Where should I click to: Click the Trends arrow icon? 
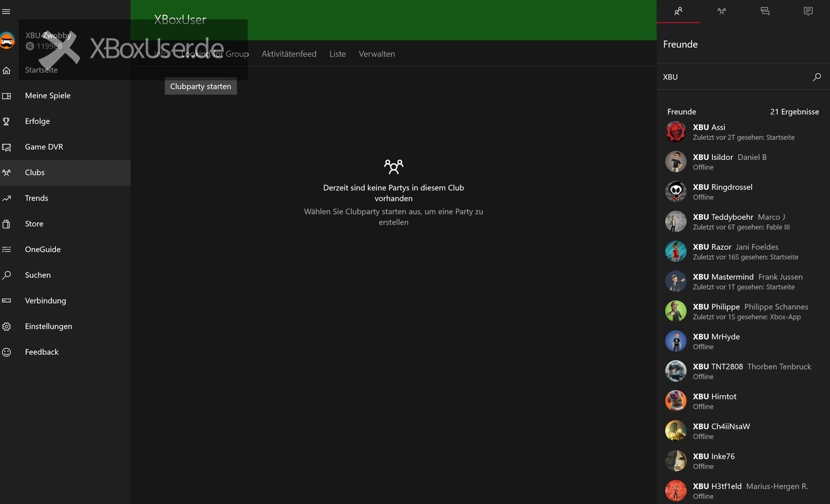click(x=6, y=198)
